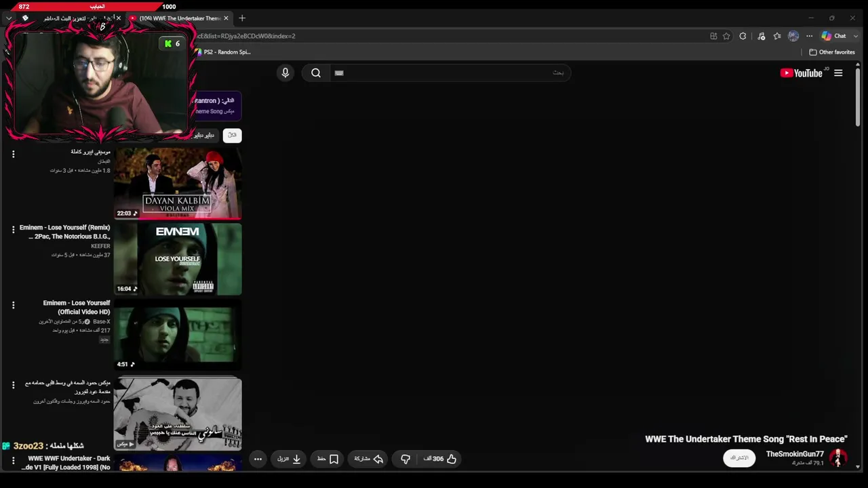This screenshot has height=488, width=868.
Task: Open the 'موسيقى ايزيو كاملة' video title
Action: (x=90, y=152)
